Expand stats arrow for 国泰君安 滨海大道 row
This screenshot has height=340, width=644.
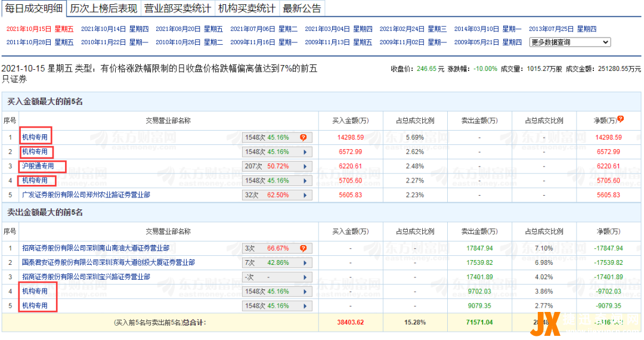[305, 263]
